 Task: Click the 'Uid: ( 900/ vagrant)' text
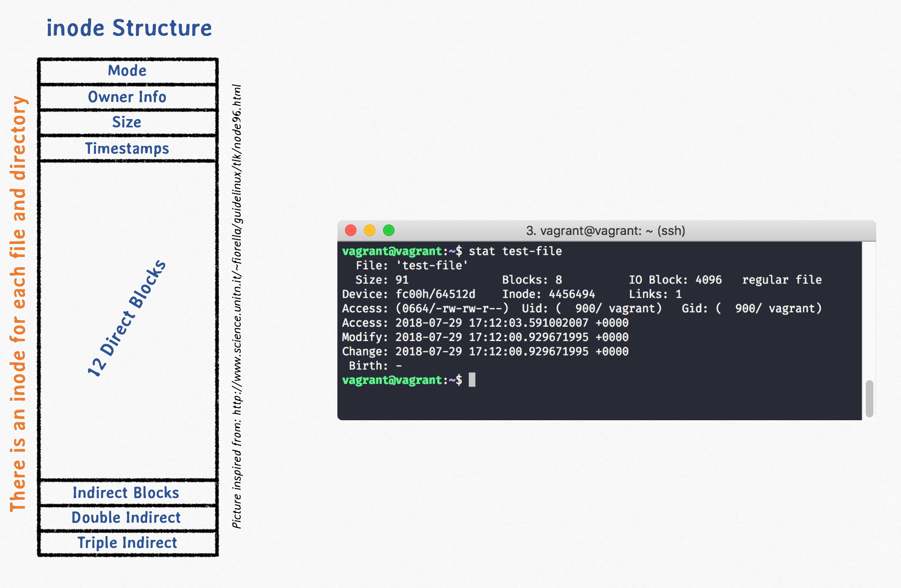click(x=592, y=309)
